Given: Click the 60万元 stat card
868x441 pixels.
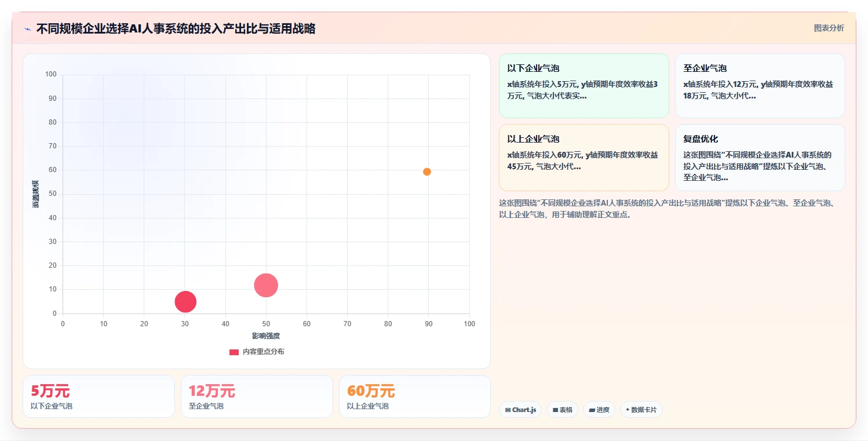Looking at the screenshot, I should 415,396.
